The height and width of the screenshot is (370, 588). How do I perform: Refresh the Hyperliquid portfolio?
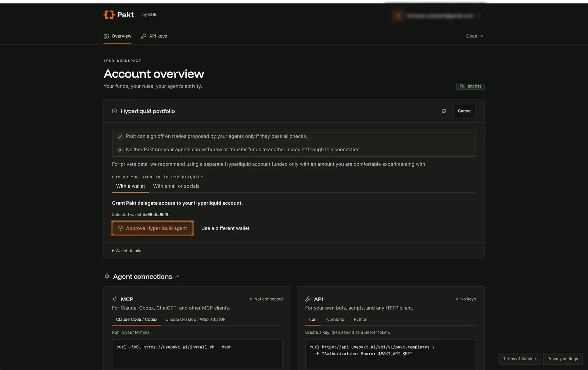tap(444, 111)
